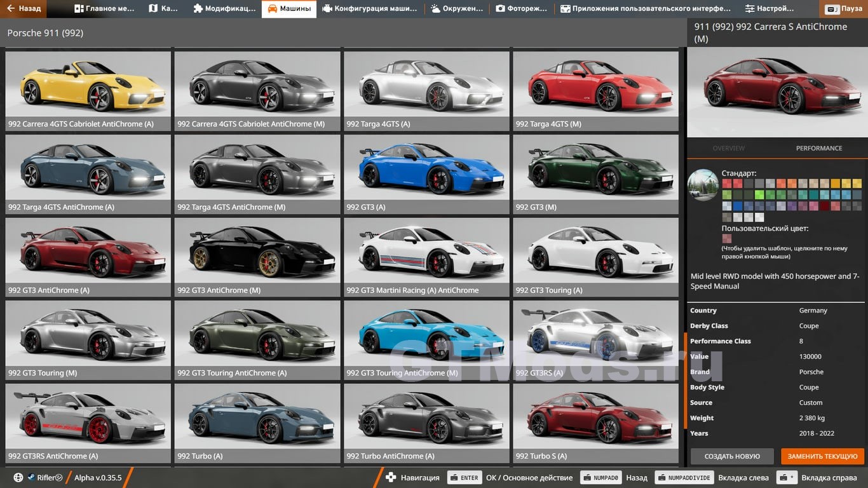
Task: Click the Weight value 2 380 kg
Action: (811, 418)
